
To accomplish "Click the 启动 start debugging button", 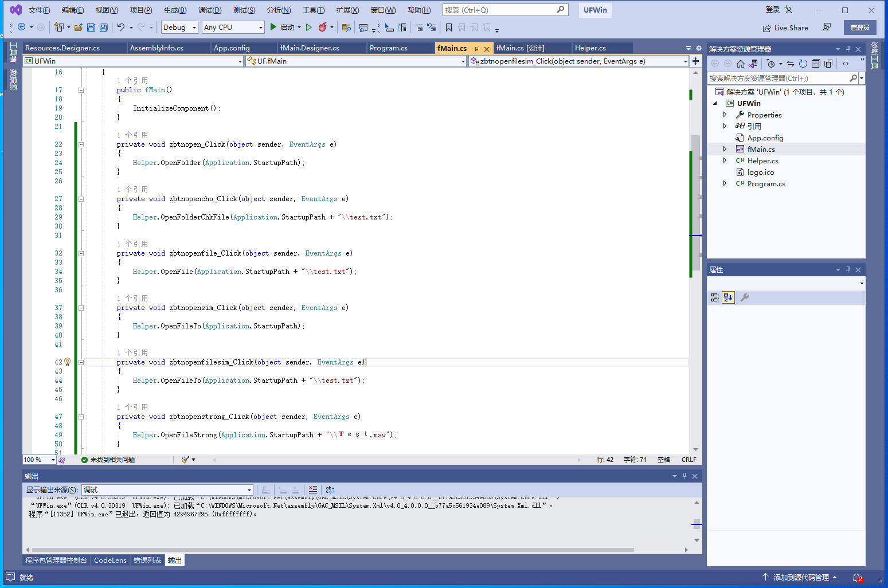I will tap(282, 27).
